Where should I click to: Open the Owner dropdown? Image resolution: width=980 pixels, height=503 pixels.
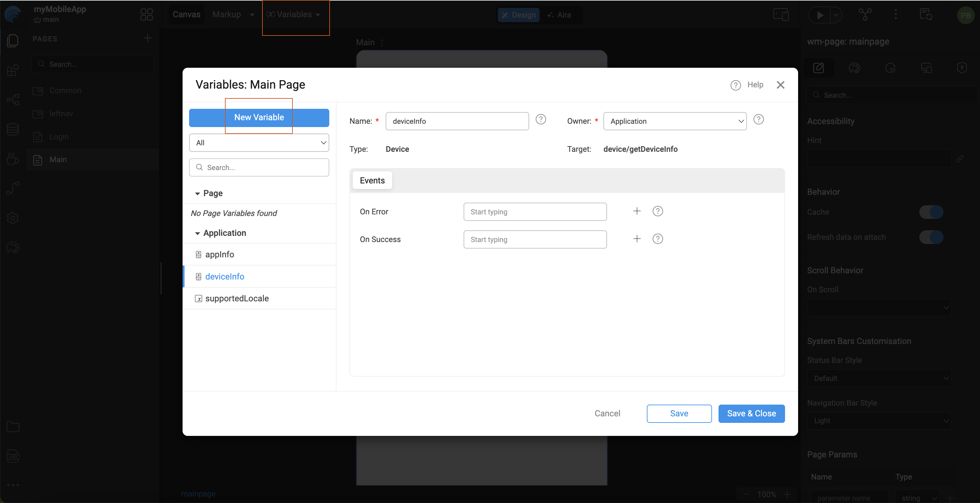point(675,121)
